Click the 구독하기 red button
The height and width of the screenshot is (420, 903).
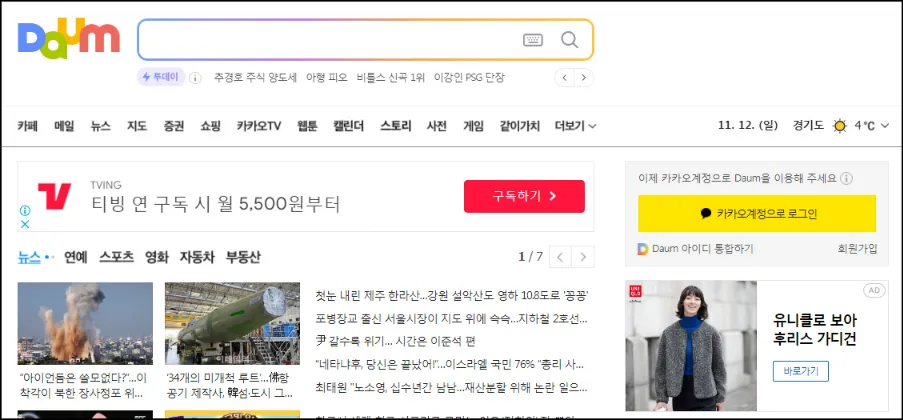tap(524, 196)
